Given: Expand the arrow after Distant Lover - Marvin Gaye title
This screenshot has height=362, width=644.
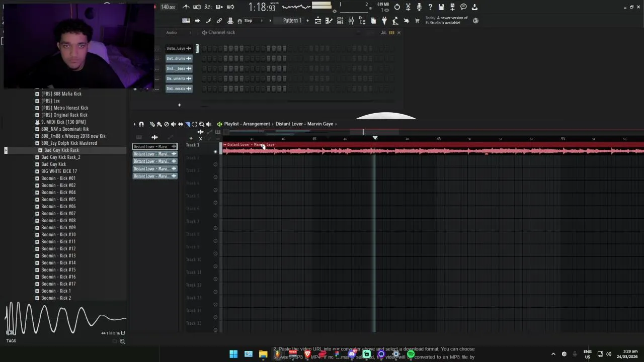Looking at the screenshot, I should [336, 124].
